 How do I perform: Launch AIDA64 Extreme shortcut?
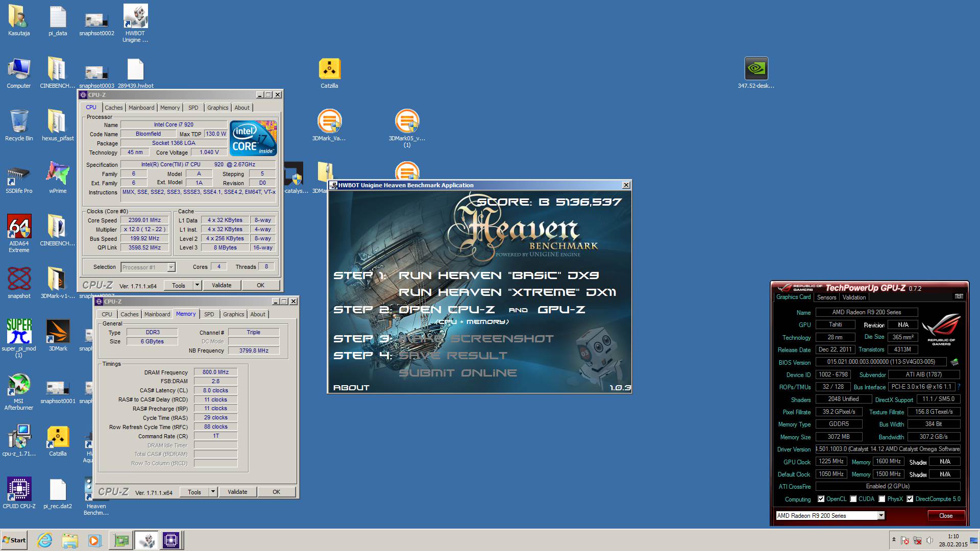click(x=19, y=234)
